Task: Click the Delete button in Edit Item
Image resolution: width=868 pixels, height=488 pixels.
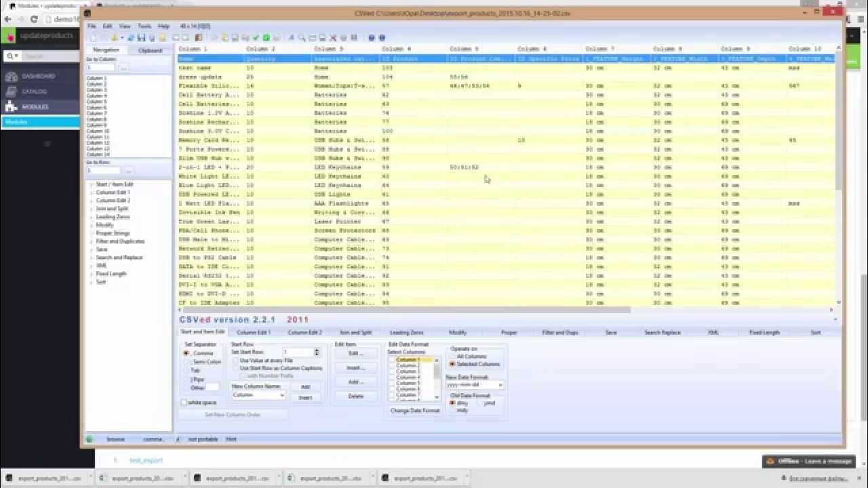Action: pyautogui.click(x=355, y=396)
